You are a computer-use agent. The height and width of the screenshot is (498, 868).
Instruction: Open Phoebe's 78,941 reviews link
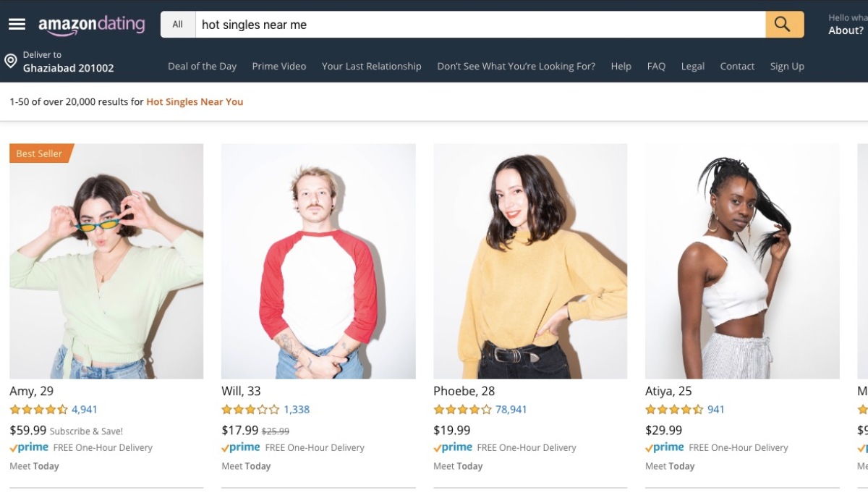[511, 410]
